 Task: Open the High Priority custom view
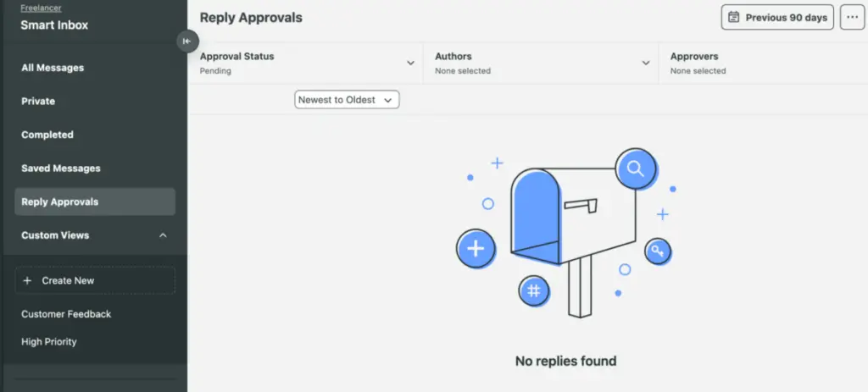[49, 342]
